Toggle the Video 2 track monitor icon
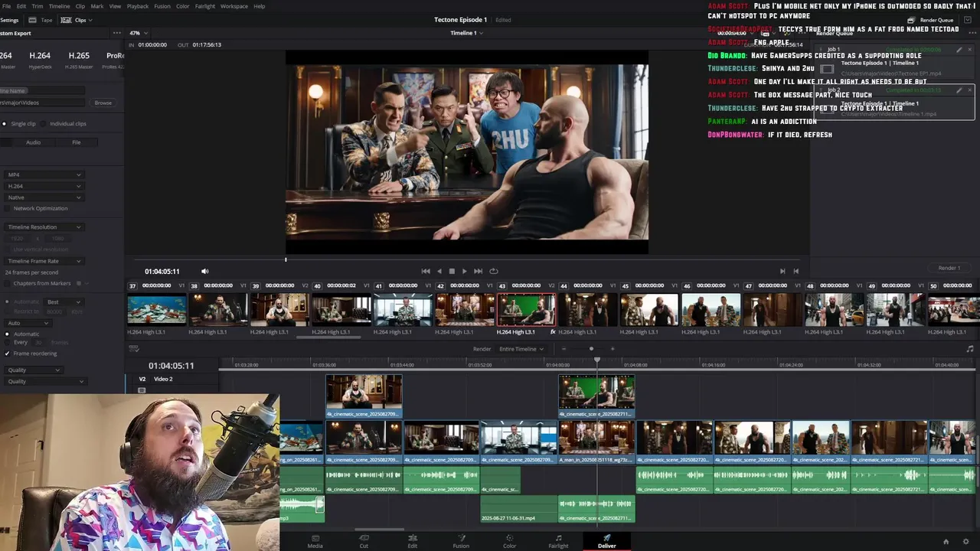 pos(142,390)
